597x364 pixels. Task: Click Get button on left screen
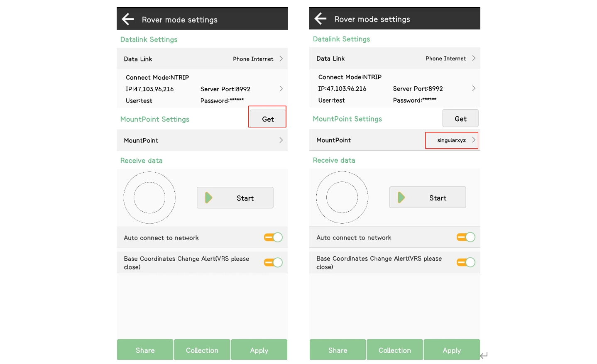click(x=268, y=119)
